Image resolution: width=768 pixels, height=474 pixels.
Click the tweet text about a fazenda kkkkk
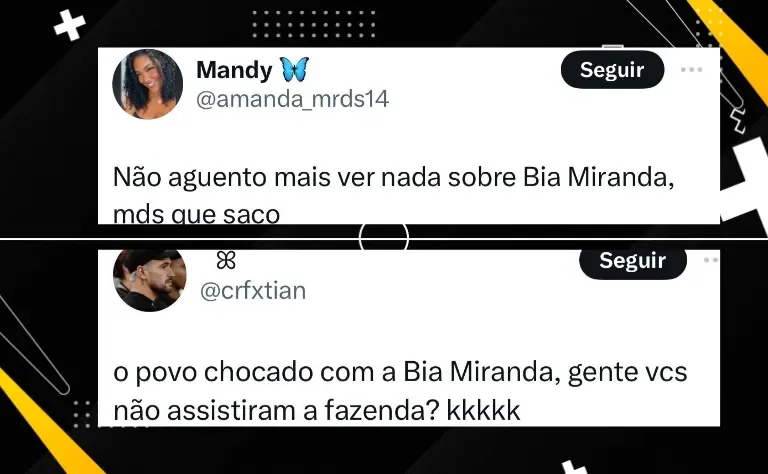400,391
